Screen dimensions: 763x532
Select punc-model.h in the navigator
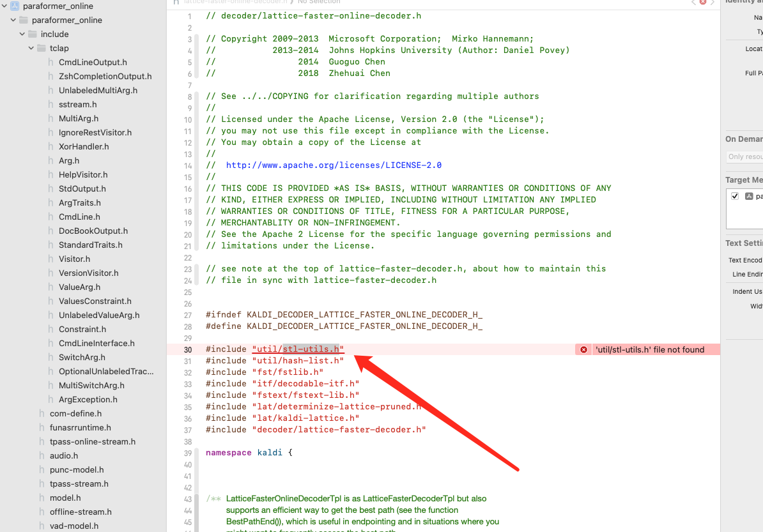tap(77, 470)
